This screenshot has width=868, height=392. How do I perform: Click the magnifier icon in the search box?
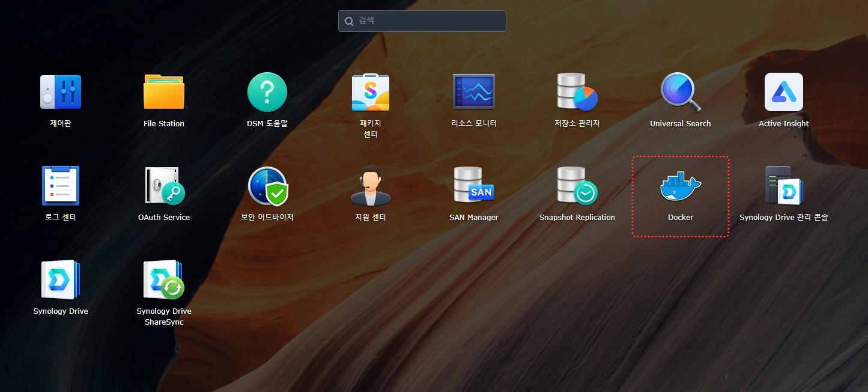[349, 20]
